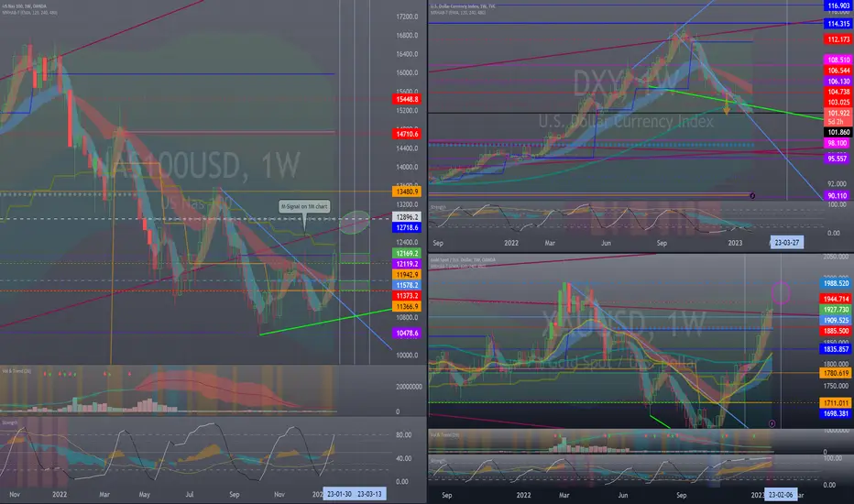Screen dimensions: 854x504
Task: Click the blue 1988.520 gold price label
Action: [836, 283]
